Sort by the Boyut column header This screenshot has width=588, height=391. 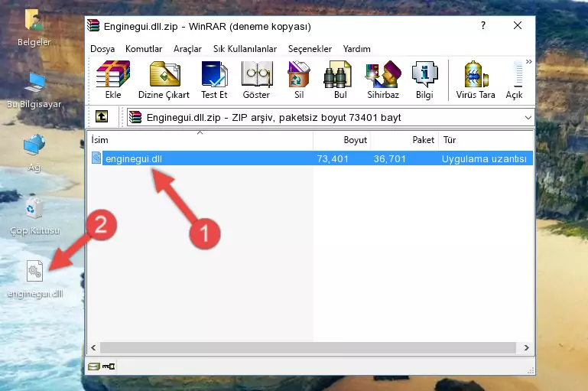click(342, 140)
